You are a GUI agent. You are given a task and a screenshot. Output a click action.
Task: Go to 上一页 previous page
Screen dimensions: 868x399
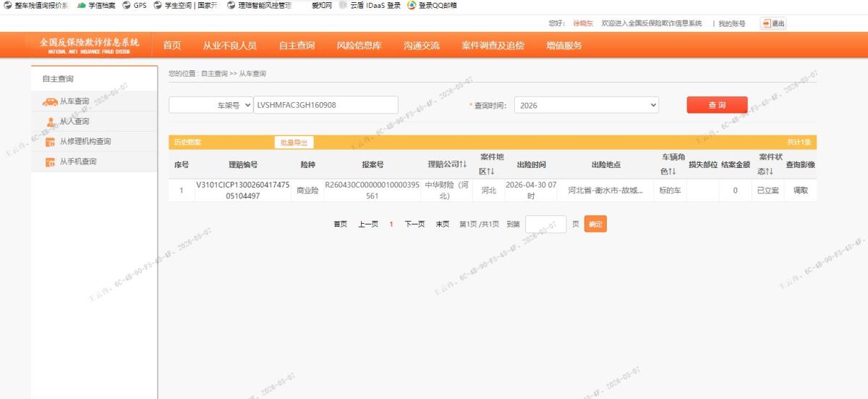pos(368,224)
